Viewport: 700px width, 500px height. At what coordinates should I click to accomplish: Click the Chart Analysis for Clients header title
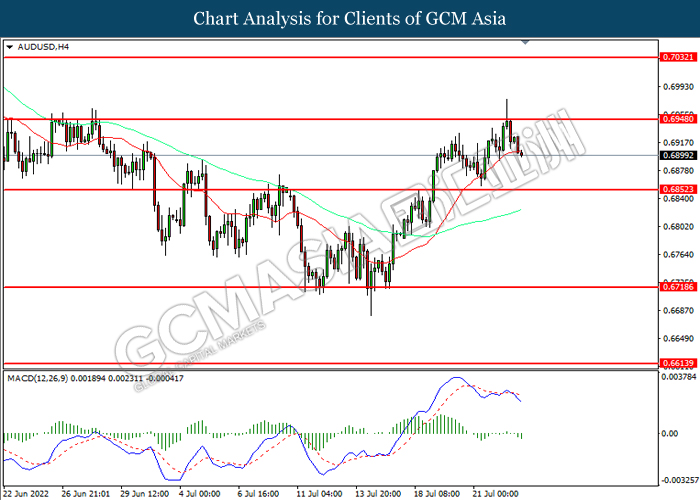pos(350,19)
